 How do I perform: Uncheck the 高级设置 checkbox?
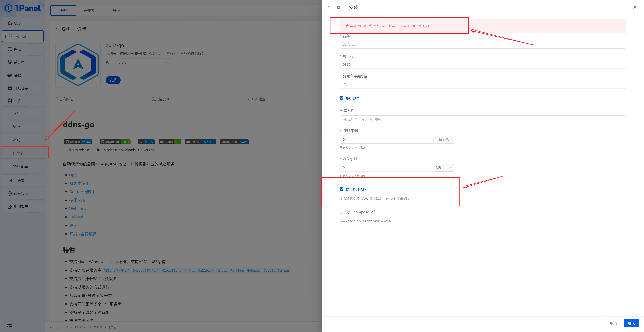click(x=341, y=98)
